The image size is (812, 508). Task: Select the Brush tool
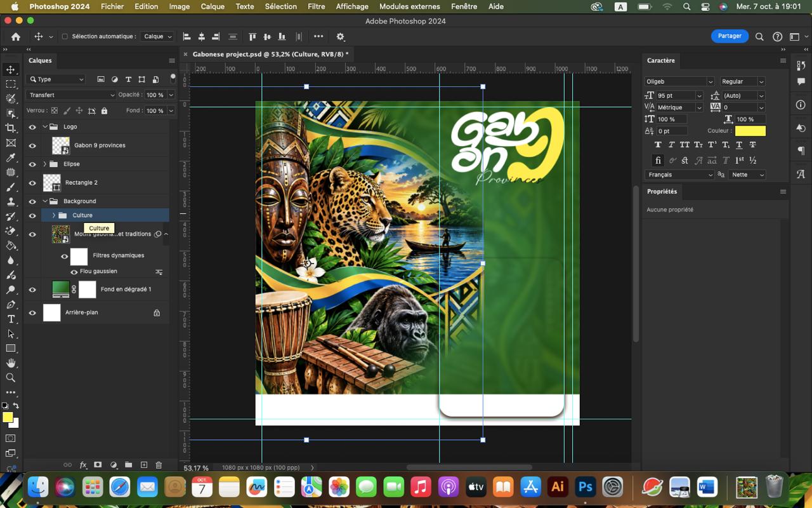click(11, 187)
